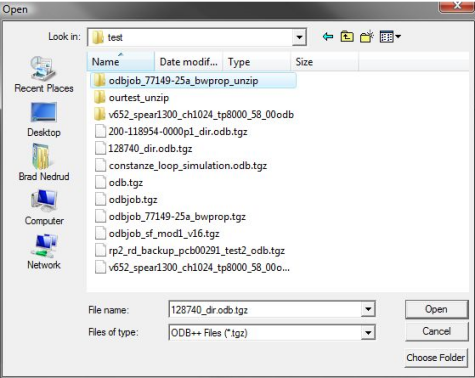Create a new folder
475x378 pixels.
367,36
